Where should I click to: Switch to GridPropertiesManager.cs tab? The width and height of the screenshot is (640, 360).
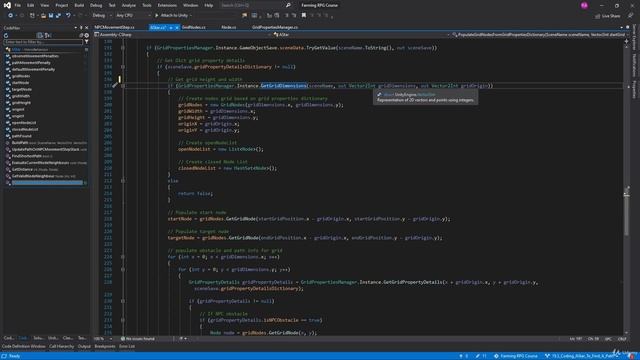point(275,27)
